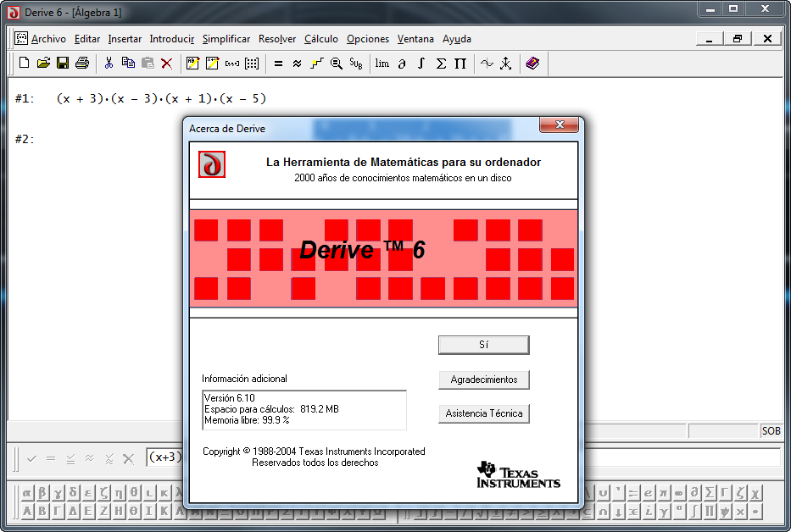Click the integral (∫) toolbar icon
The image size is (791, 532).
pyautogui.click(x=421, y=63)
